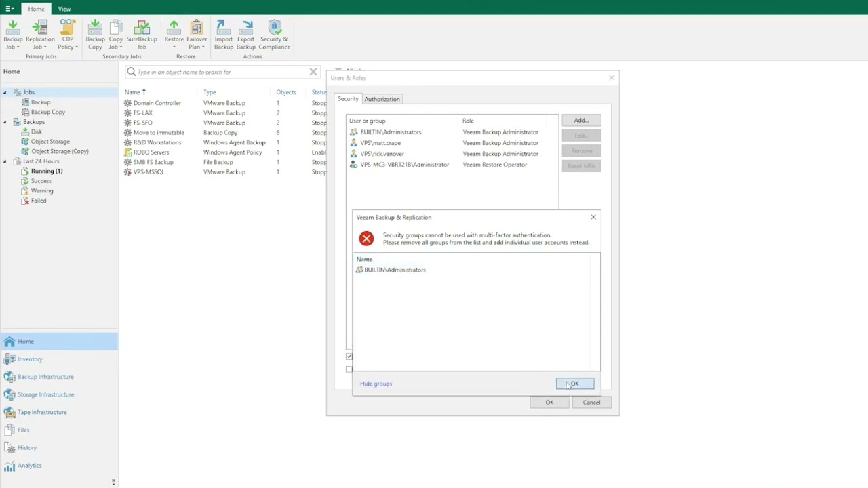Select Failed under Last 24 Hours
The image size is (868, 488).
[39, 201]
